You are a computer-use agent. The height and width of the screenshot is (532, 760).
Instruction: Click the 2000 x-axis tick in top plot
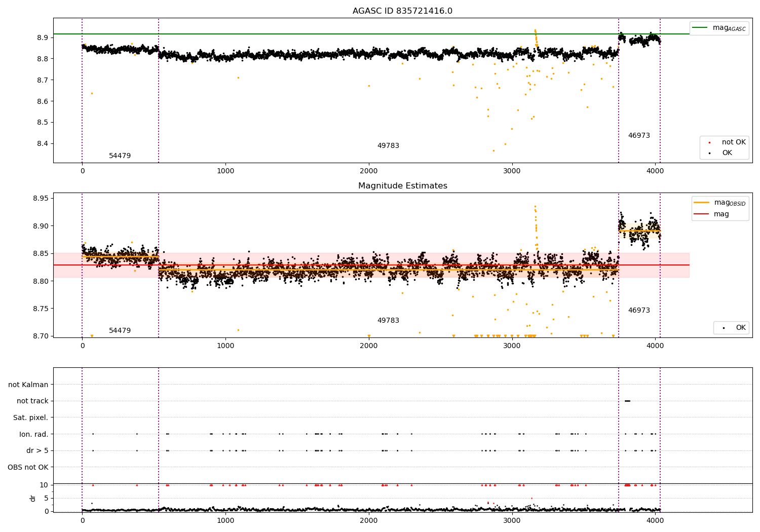368,171
